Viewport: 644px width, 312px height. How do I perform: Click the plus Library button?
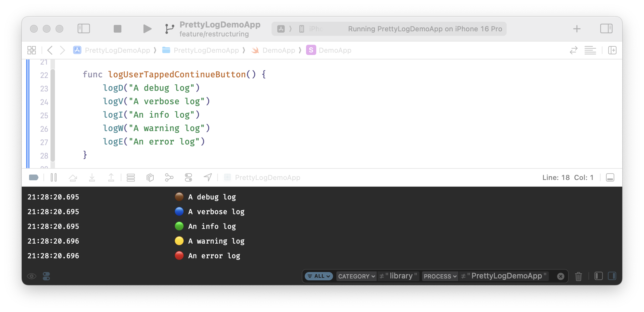tap(577, 29)
